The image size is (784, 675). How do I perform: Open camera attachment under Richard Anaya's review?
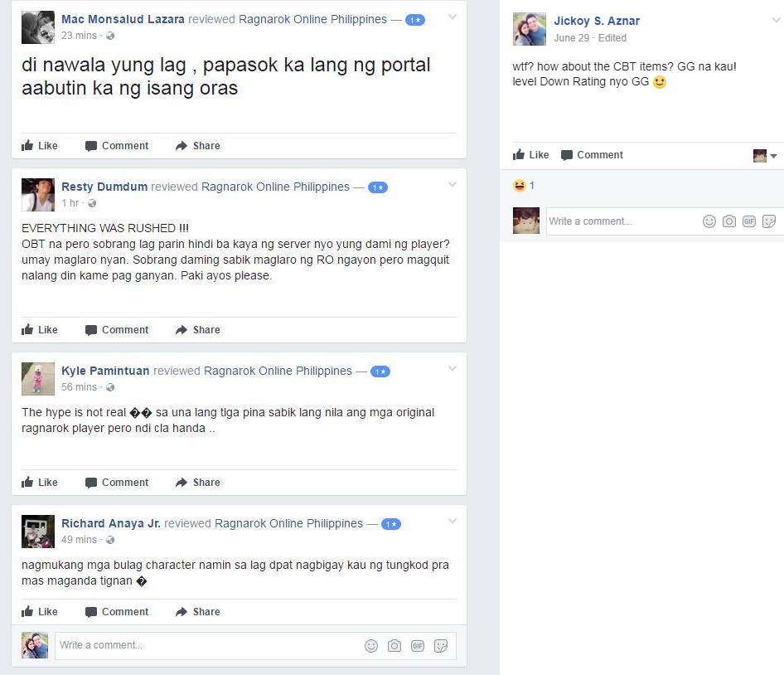394,646
